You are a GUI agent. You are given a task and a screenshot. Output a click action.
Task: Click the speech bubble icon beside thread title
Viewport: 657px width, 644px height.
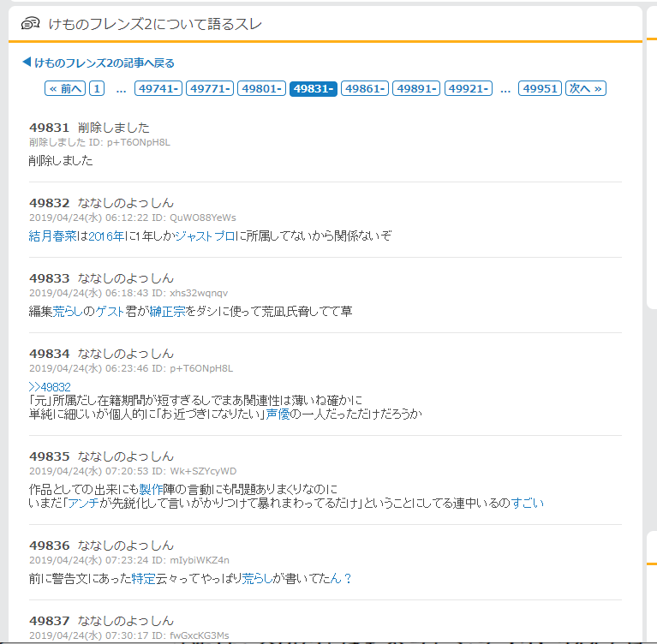(30, 23)
